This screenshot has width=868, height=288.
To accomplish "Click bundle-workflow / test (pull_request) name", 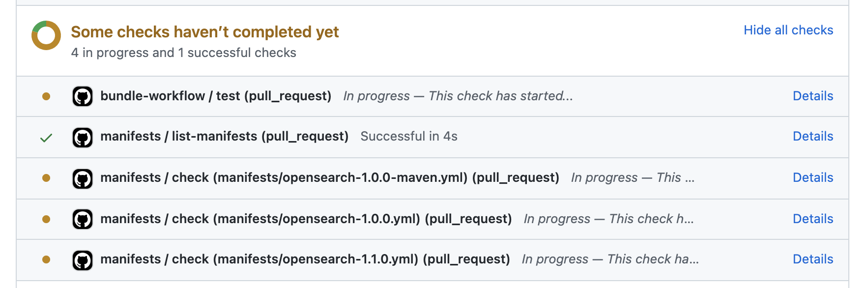I will click(x=216, y=96).
